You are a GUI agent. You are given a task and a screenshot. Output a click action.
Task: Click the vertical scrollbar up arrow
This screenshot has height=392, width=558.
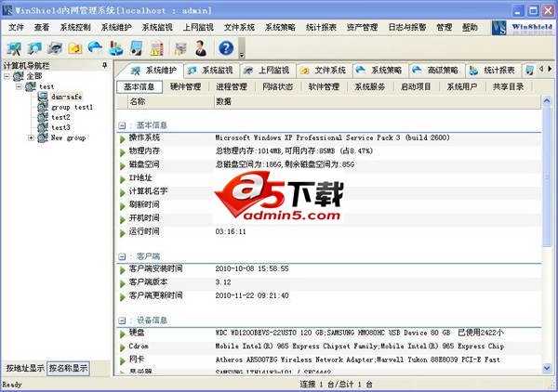coord(547,100)
